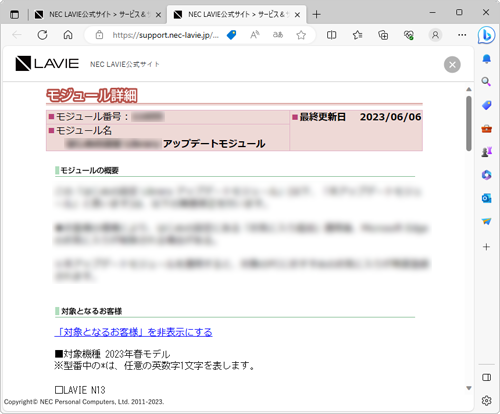Open sidebar Drop paper plane icon
The height and width of the screenshot is (414, 500).
(x=486, y=221)
